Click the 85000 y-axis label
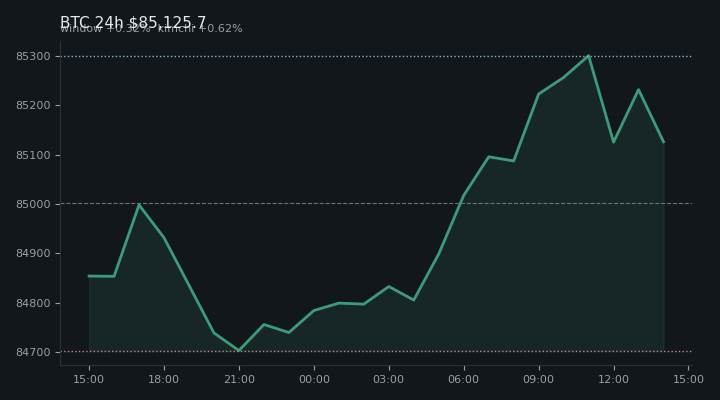The height and width of the screenshot is (400, 720). pos(33,204)
